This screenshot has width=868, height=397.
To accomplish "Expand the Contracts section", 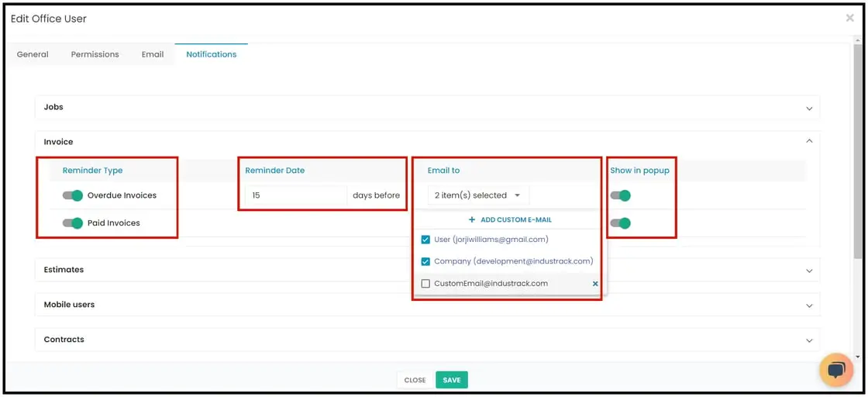I will [x=427, y=340].
